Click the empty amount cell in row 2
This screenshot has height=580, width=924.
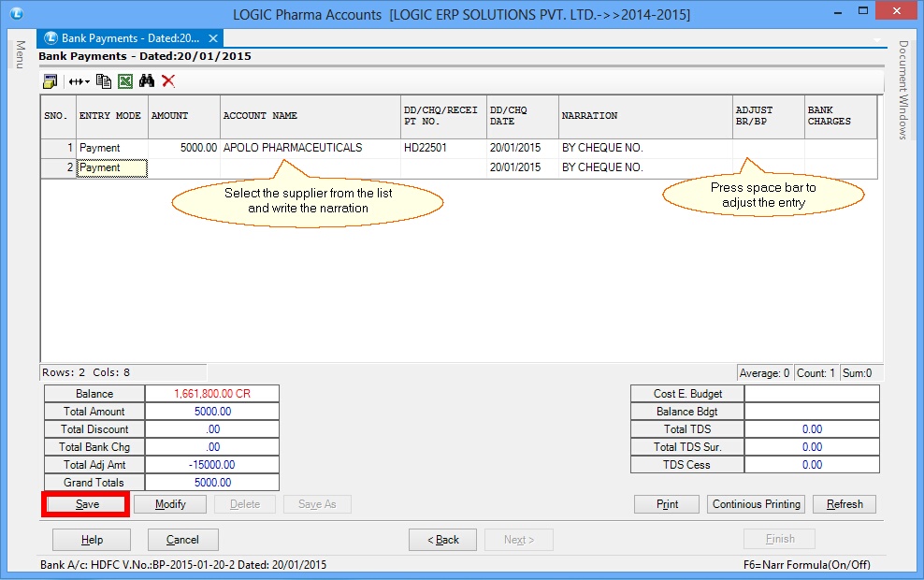[184, 168]
